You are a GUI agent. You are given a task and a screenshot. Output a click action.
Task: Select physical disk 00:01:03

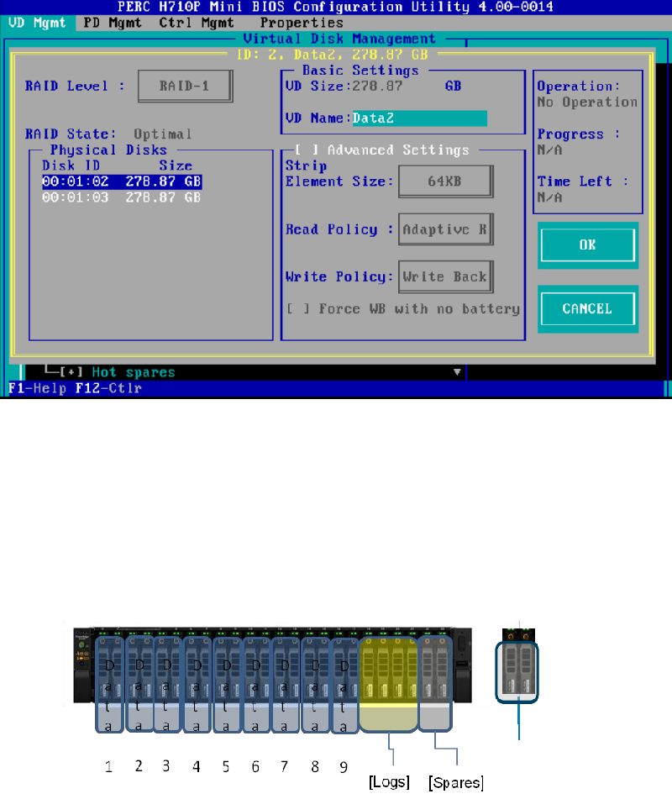click(x=122, y=197)
